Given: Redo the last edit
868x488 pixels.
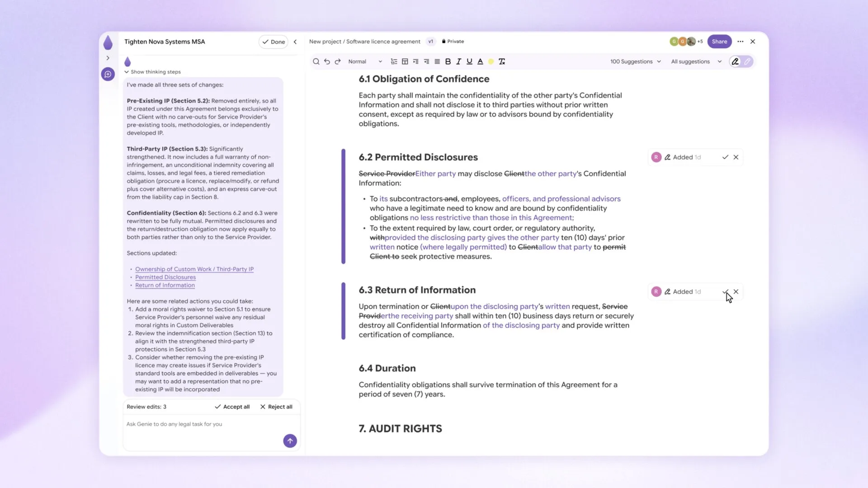Looking at the screenshot, I should point(338,61).
